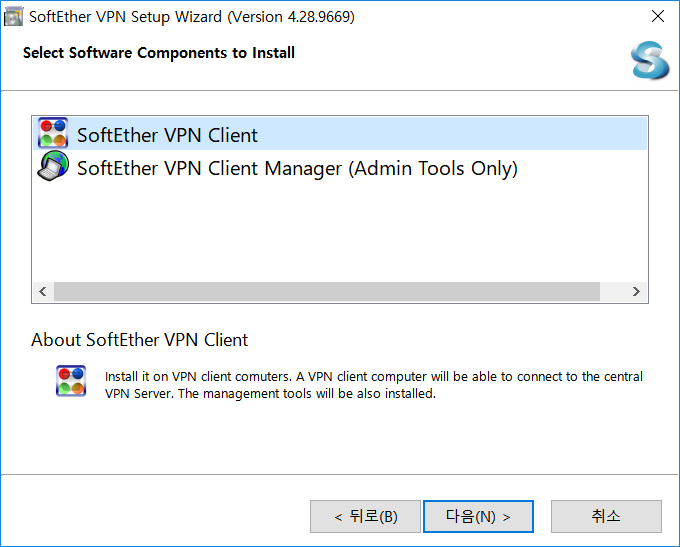
Task: Click the setup wizard title bar icon
Action: click(x=13, y=17)
